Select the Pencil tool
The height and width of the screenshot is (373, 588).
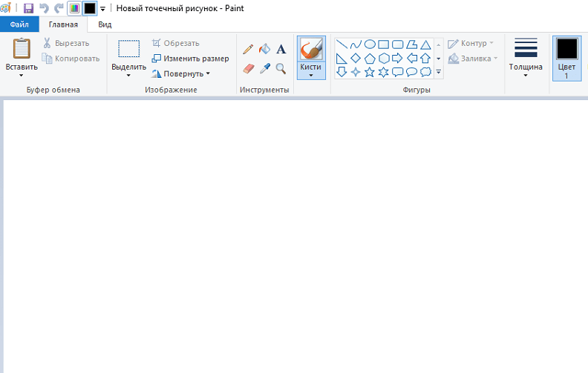coord(248,50)
